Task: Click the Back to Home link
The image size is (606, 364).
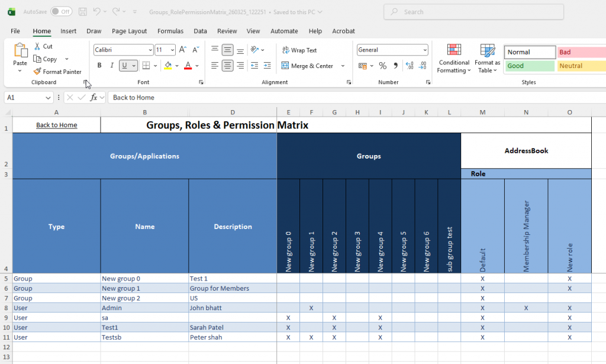Action: pyautogui.click(x=57, y=125)
